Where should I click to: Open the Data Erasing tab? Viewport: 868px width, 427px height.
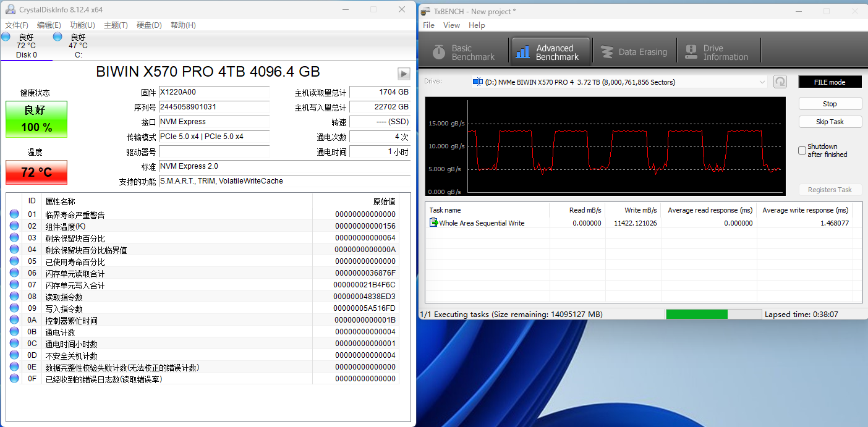pyautogui.click(x=634, y=53)
